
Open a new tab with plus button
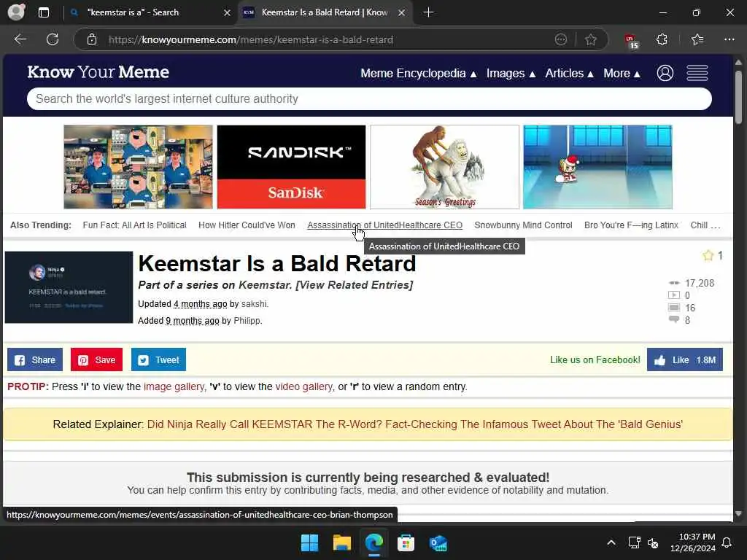point(428,12)
